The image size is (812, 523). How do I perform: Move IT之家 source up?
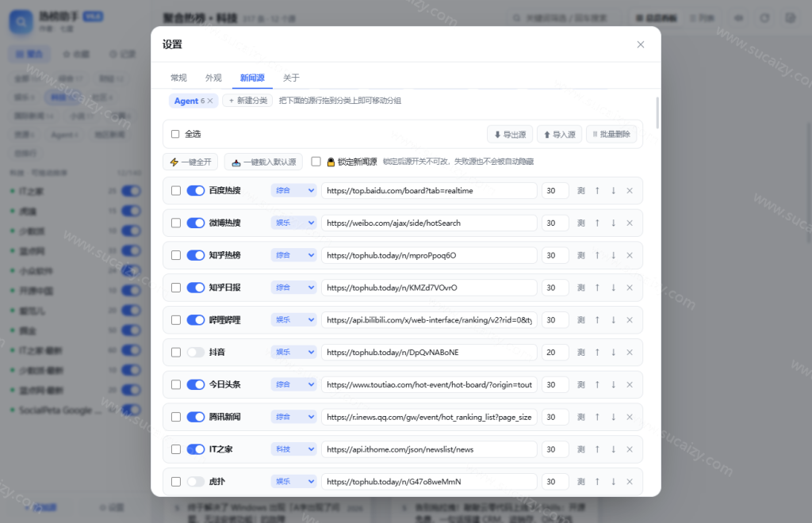(x=597, y=449)
